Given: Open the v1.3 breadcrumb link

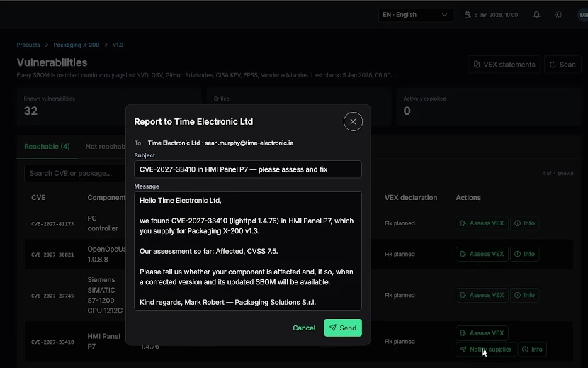Looking at the screenshot, I should 118,45.
